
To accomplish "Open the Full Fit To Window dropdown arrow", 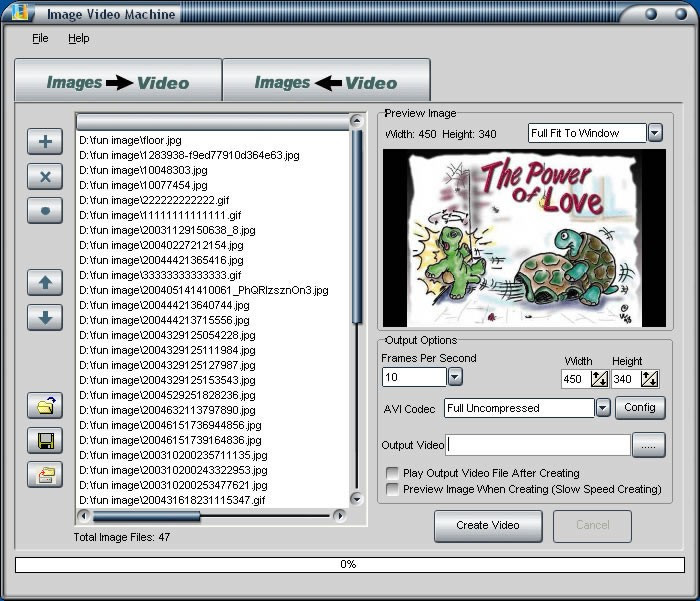I will 655,133.
